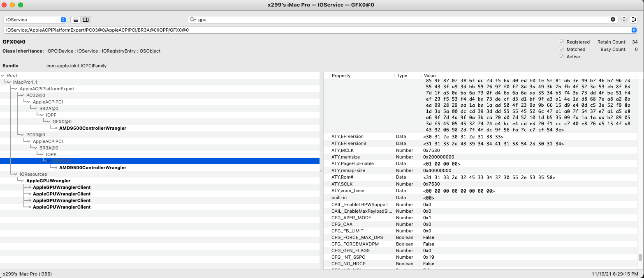
Task: Click the green window zoom button
Action: (x=21, y=5)
